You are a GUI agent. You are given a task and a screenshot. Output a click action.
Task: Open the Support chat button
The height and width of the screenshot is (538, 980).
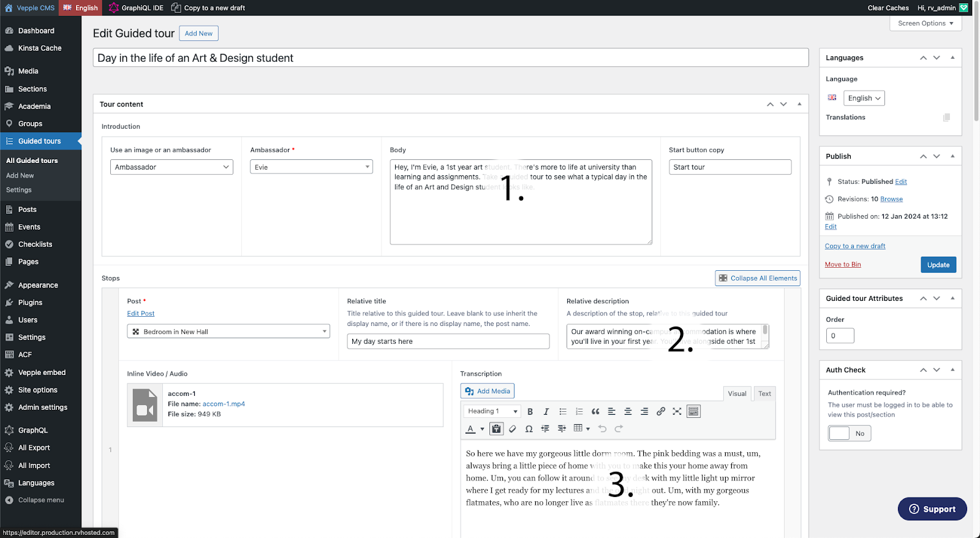click(x=932, y=509)
